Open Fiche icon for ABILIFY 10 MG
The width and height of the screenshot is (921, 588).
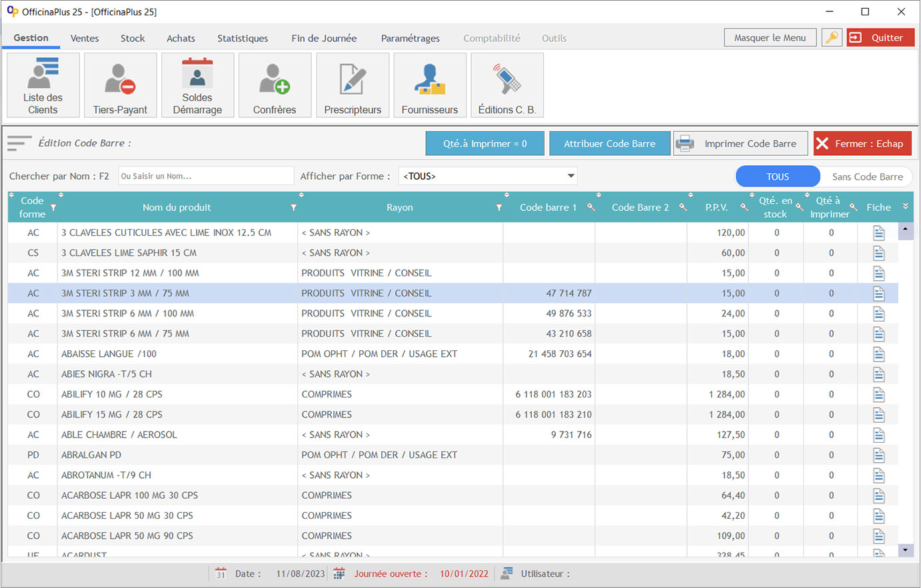coord(878,394)
